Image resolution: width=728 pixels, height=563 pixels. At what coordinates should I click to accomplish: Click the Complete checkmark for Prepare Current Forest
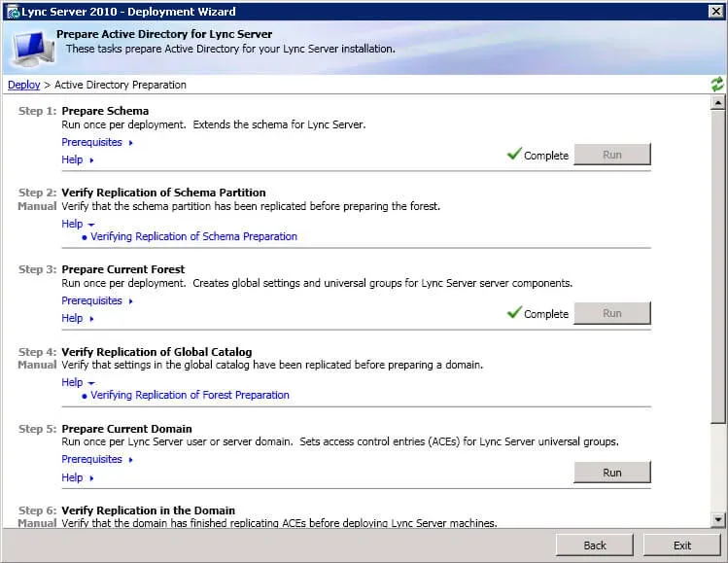pyautogui.click(x=514, y=312)
